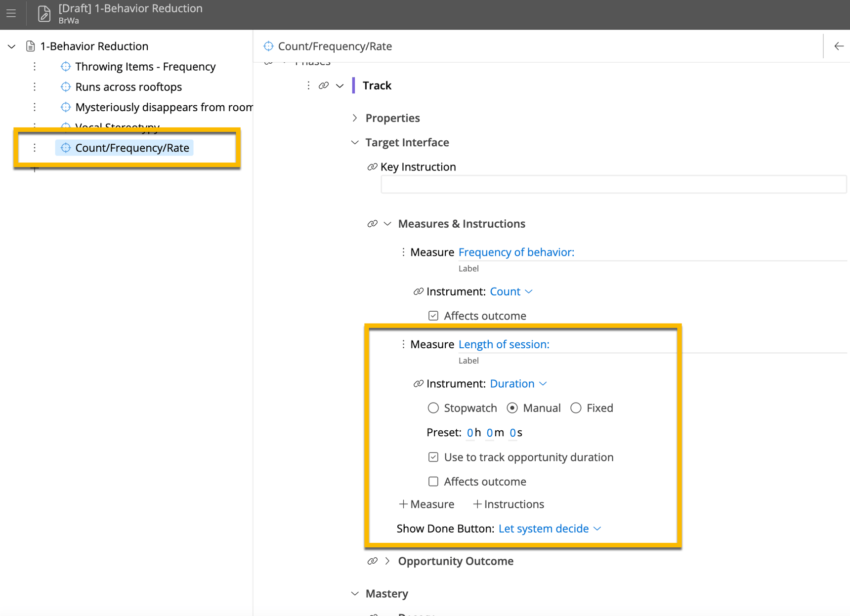Viewport: 850px width, 616px height.
Task: Click link icon beside Instrument: Count
Action: (418, 291)
